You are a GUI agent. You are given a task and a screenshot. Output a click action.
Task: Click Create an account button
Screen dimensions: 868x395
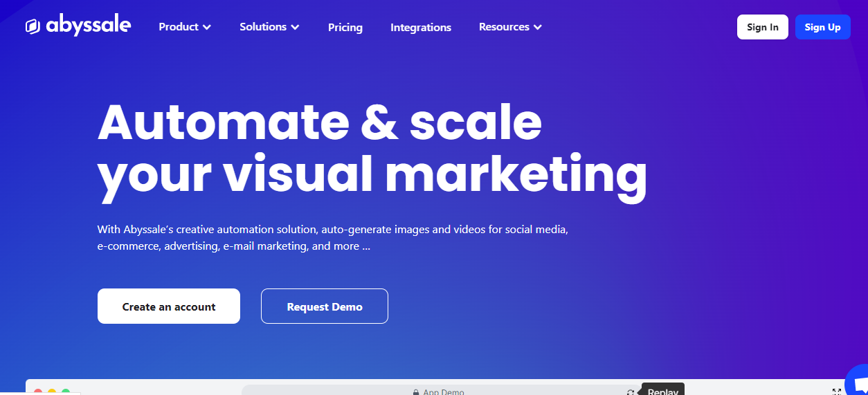[169, 306]
